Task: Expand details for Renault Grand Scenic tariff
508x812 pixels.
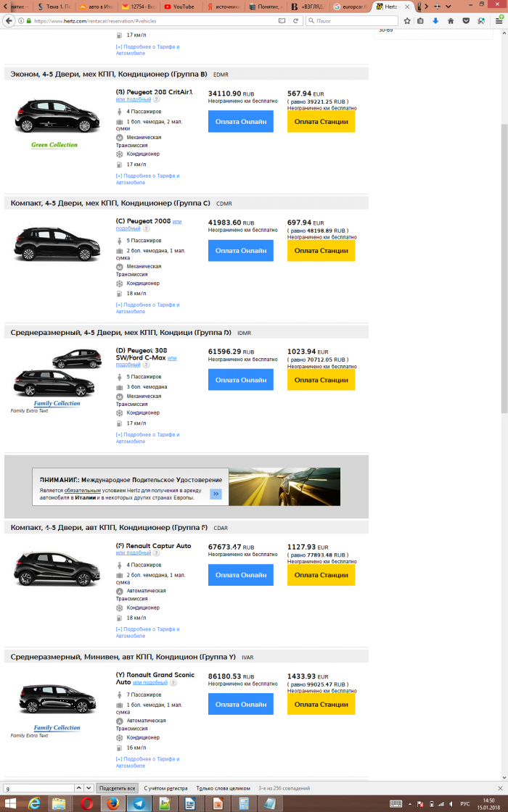Action: coord(148,762)
